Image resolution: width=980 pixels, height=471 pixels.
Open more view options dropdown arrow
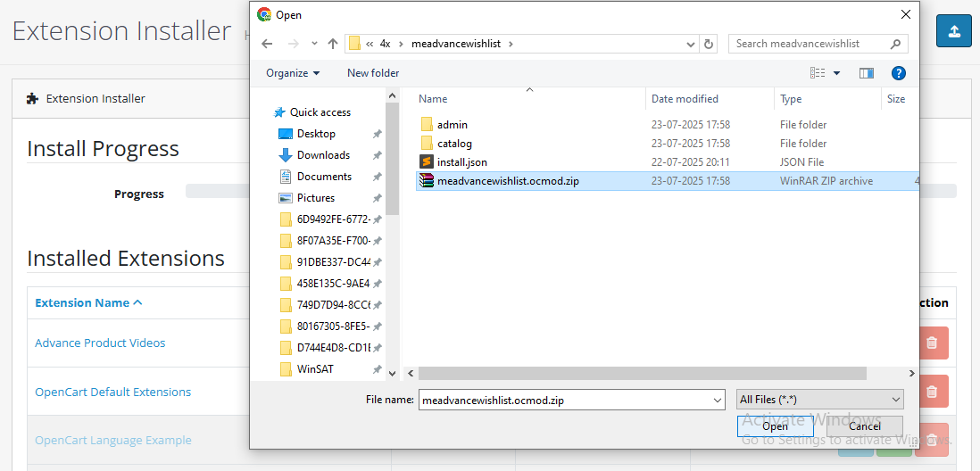tap(836, 74)
